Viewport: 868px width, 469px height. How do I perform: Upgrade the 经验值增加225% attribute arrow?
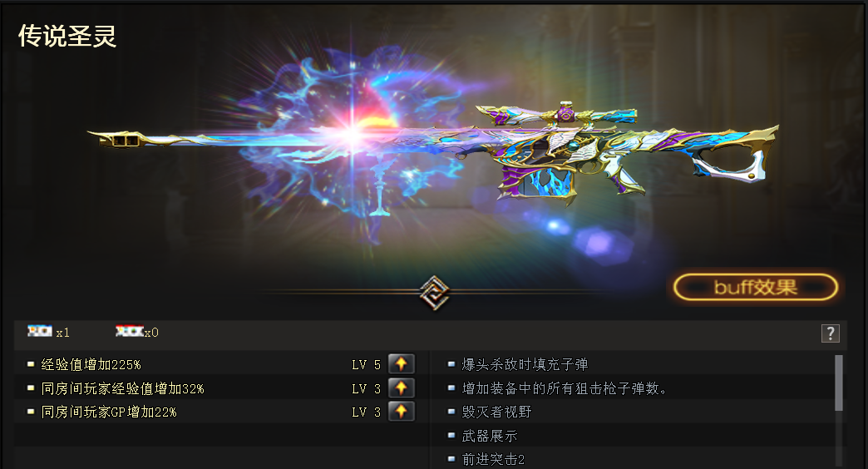pos(402,364)
